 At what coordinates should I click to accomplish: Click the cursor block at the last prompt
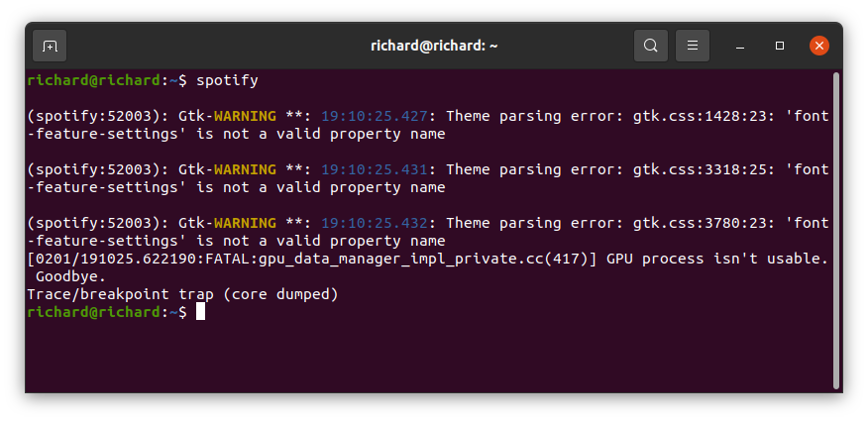(x=200, y=311)
